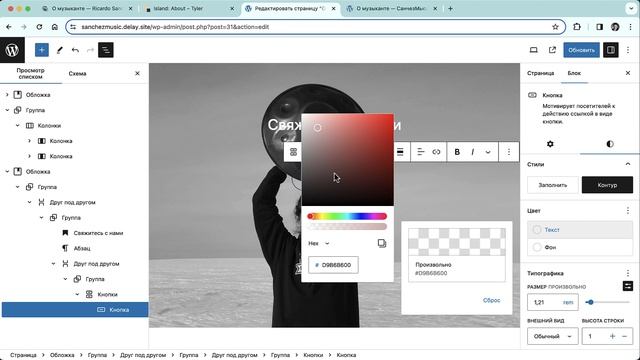Switch to Схема tab

[x=78, y=73]
